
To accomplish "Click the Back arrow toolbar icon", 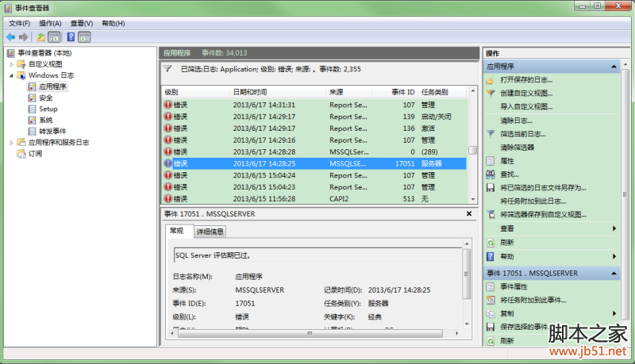I will (x=10, y=37).
